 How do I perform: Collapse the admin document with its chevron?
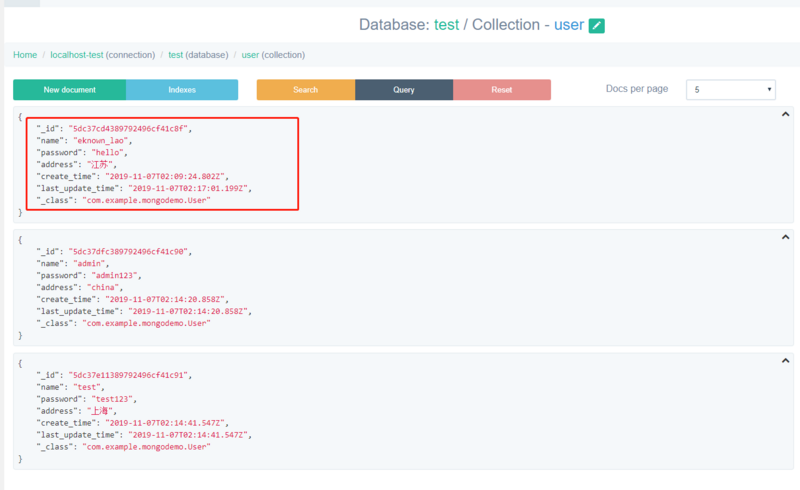tap(785, 237)
